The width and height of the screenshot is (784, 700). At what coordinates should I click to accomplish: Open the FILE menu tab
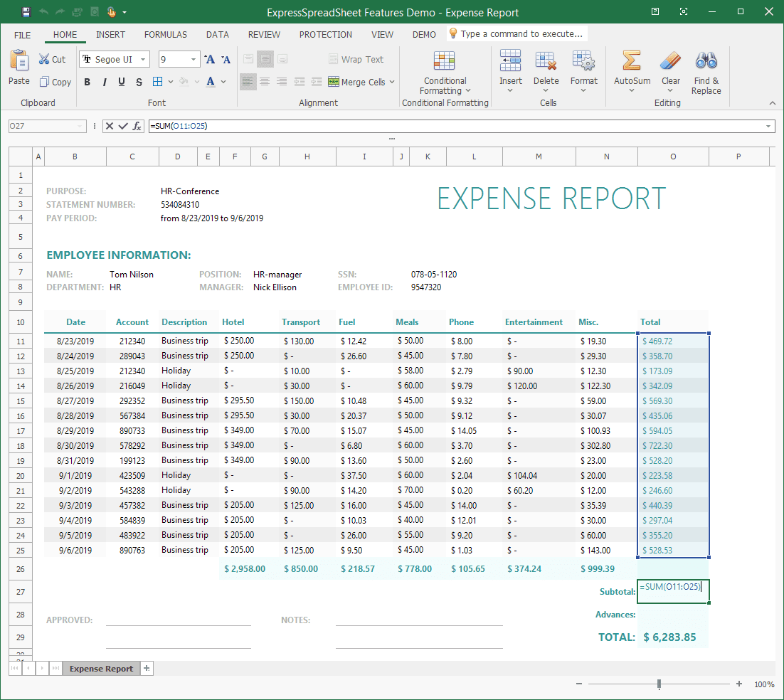pos(23,35)
